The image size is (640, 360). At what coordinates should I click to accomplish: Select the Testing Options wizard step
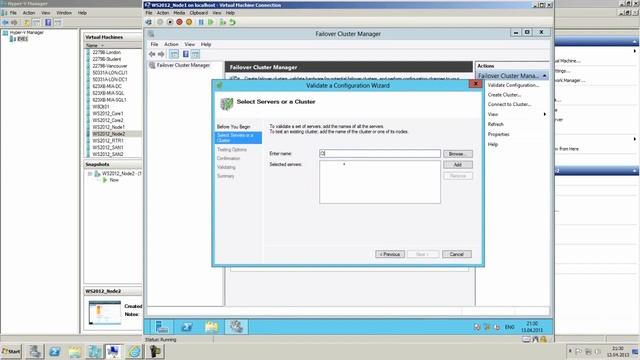[x=232, y=150]
